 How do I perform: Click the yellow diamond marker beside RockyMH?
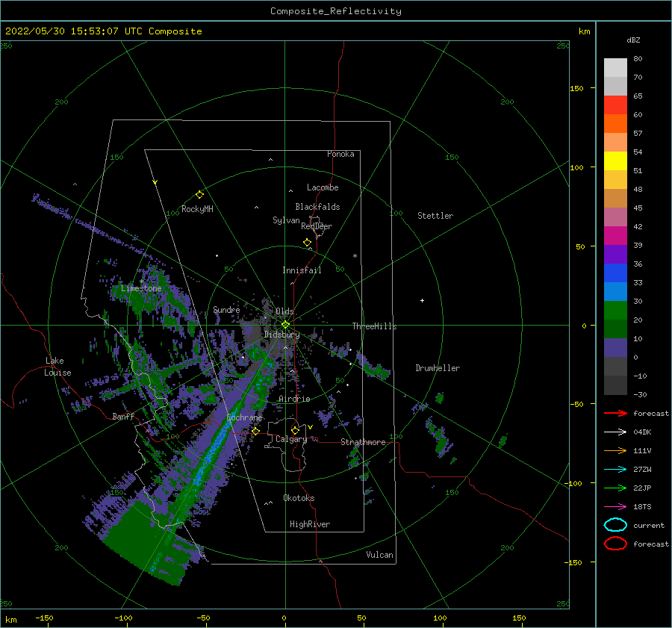[x=199, y=195]
